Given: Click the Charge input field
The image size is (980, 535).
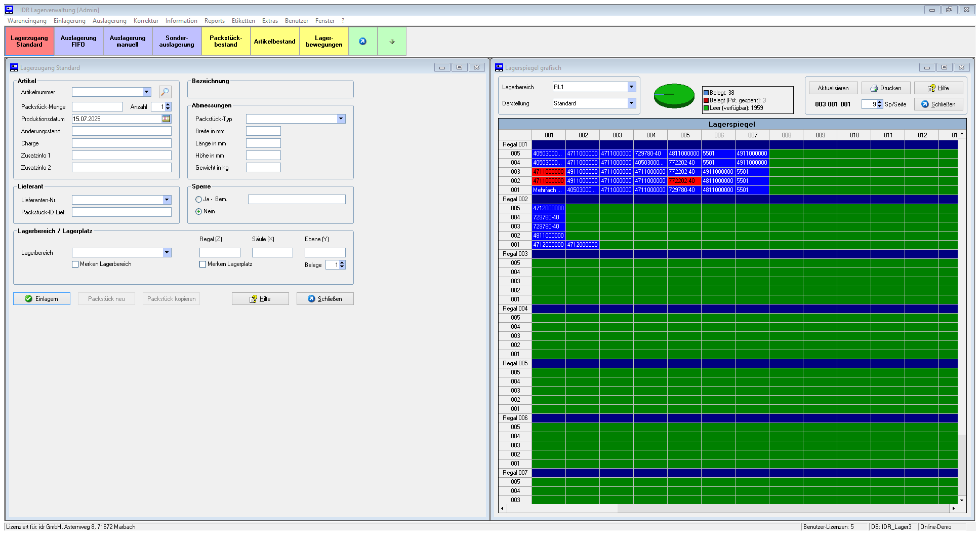Looking at the screenshot, I should (x=121, y=143).
